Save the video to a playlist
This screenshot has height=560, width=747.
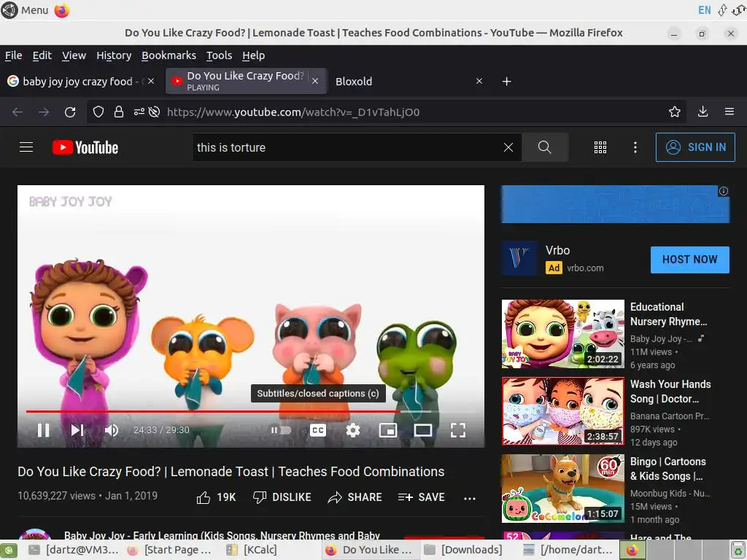pyautogui.click(x=421, y=497)
